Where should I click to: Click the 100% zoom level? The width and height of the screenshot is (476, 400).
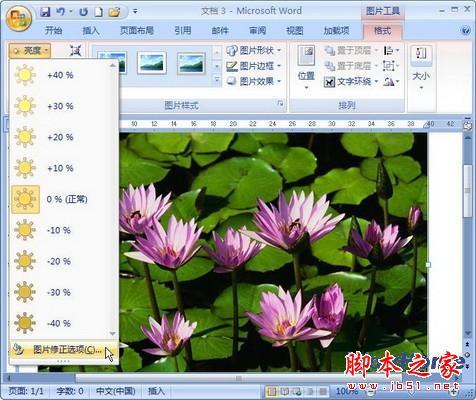pyautogui.click(x=347, y=391)
